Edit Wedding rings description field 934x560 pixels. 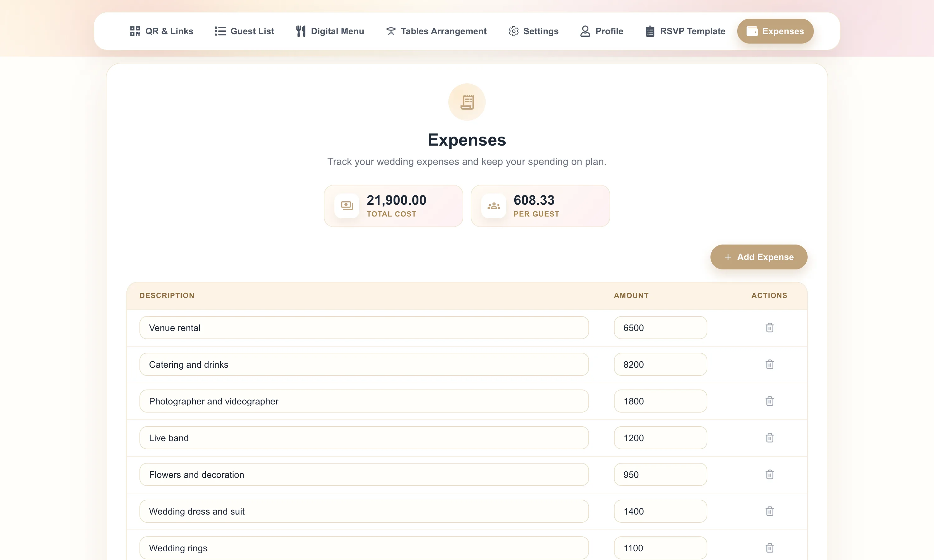pos(364,548)
